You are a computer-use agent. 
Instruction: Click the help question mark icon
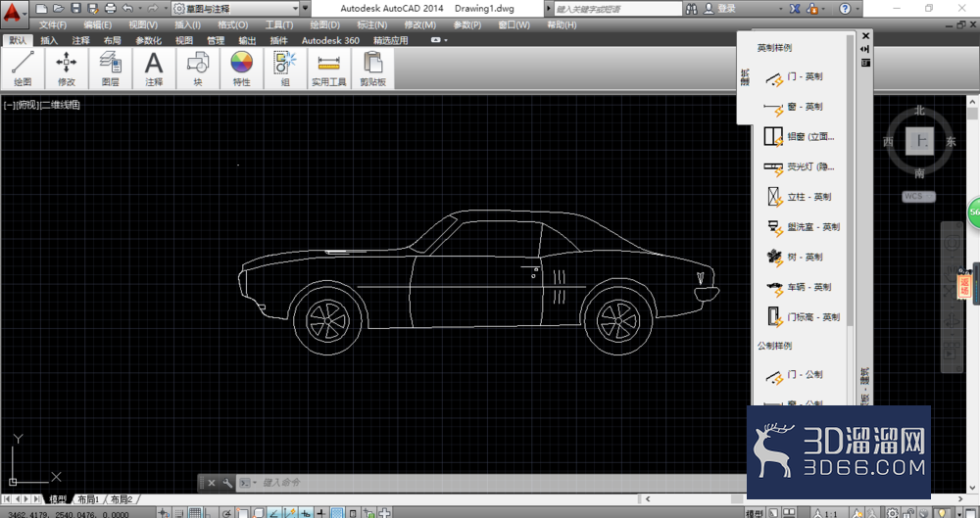click(845, 9)
